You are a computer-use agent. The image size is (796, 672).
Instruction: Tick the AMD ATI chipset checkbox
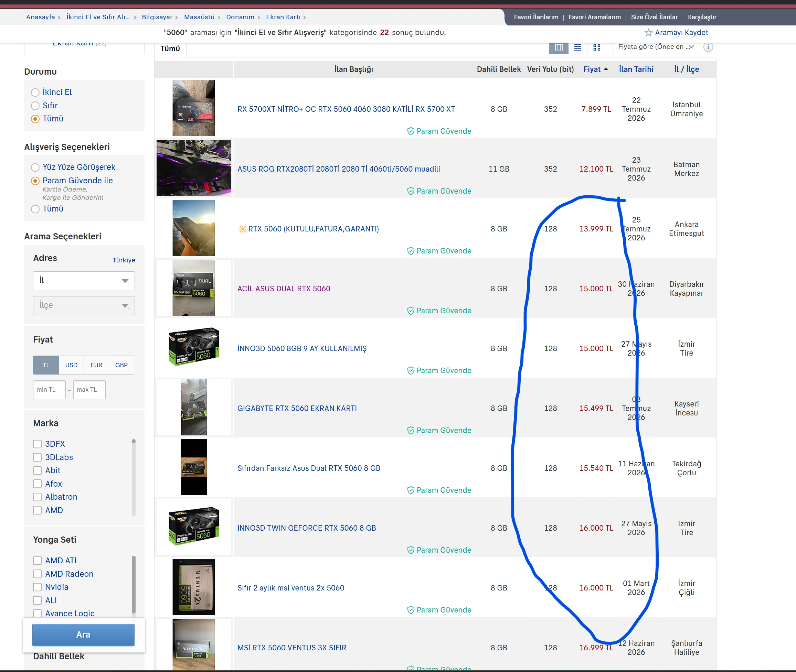click(x=38, y=560)
